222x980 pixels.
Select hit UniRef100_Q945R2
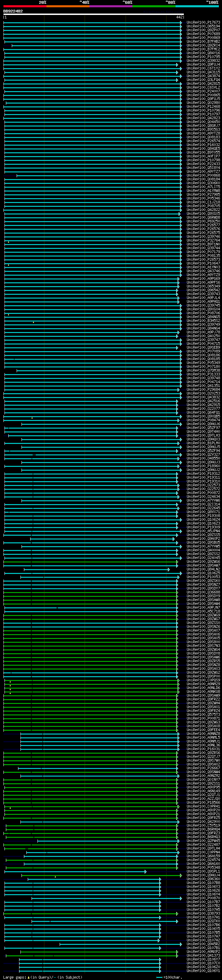(203, 944)
